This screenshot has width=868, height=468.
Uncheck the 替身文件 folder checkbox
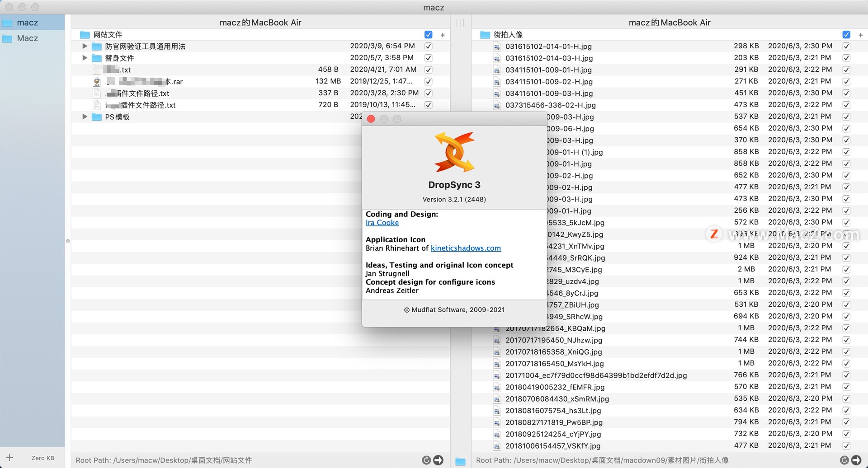[x=429, y=58]
